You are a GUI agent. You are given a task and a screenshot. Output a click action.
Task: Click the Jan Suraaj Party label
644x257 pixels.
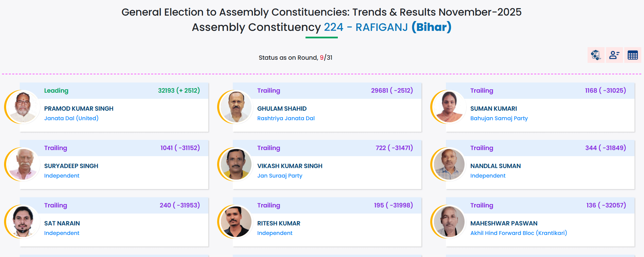coord(280,176)
